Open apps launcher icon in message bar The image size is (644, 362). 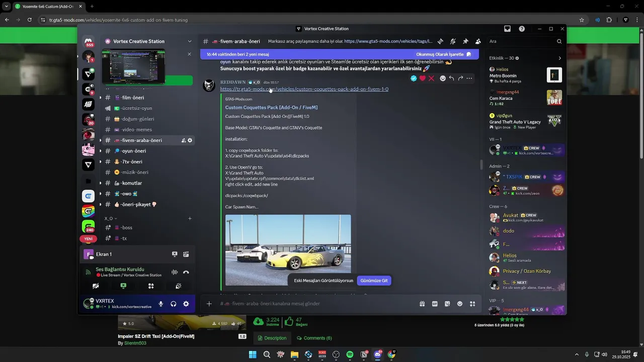tap(472, 304)
